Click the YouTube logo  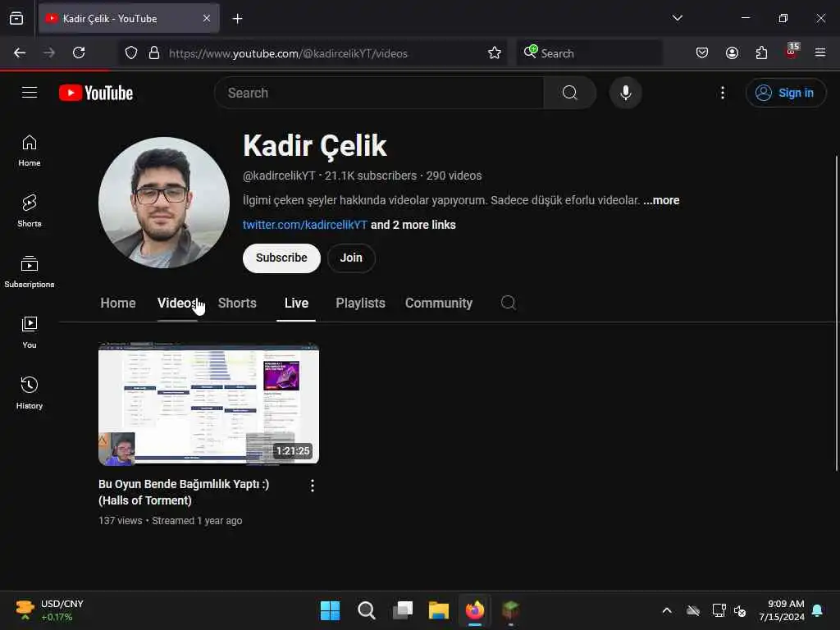[96, 93]
